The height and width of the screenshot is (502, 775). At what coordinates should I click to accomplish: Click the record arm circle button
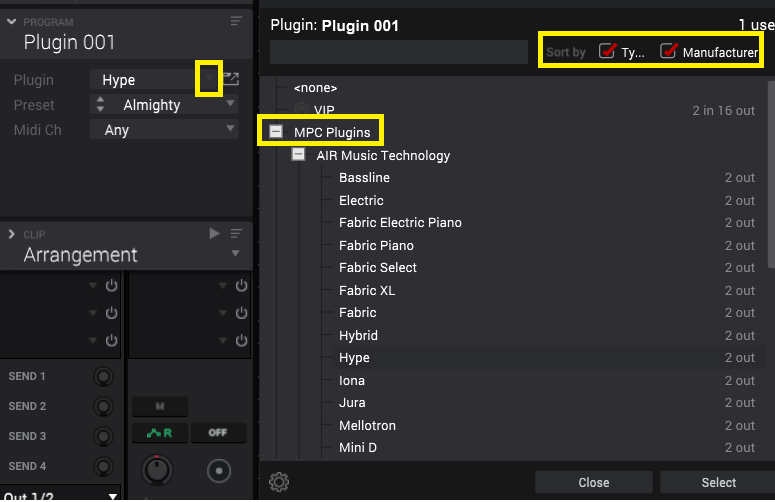tap(219, 471)
